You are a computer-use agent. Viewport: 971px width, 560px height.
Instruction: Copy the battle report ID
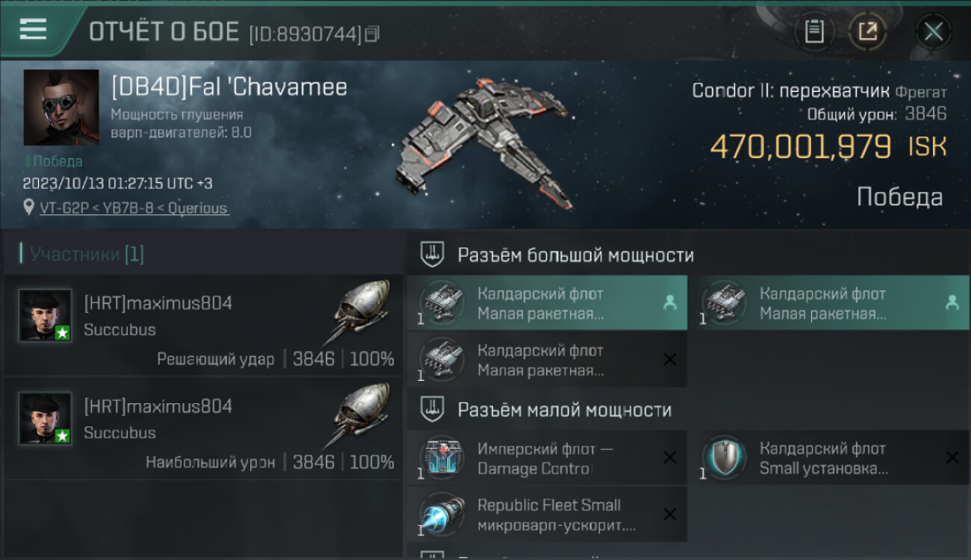pyautogui.click(x=373, y=34)
